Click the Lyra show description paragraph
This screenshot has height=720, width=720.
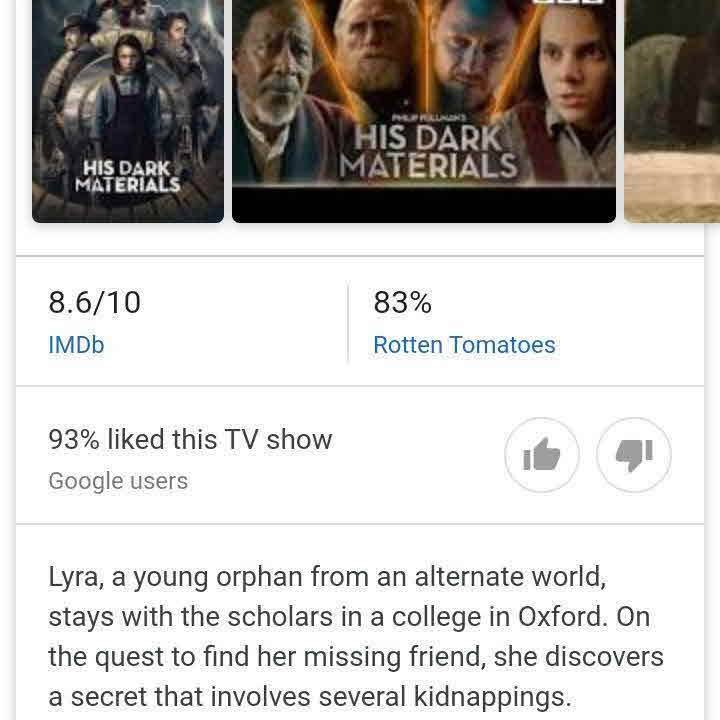coord(356,636)
